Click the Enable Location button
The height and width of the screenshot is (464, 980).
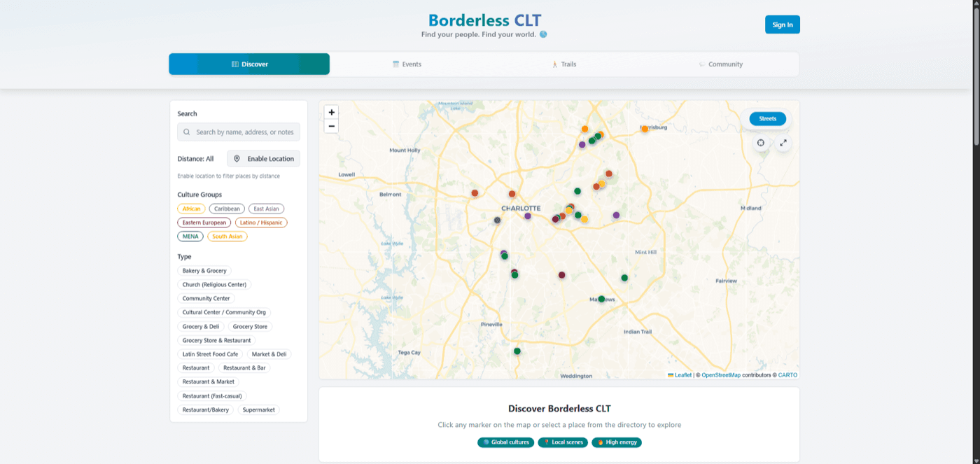point(263,159)
